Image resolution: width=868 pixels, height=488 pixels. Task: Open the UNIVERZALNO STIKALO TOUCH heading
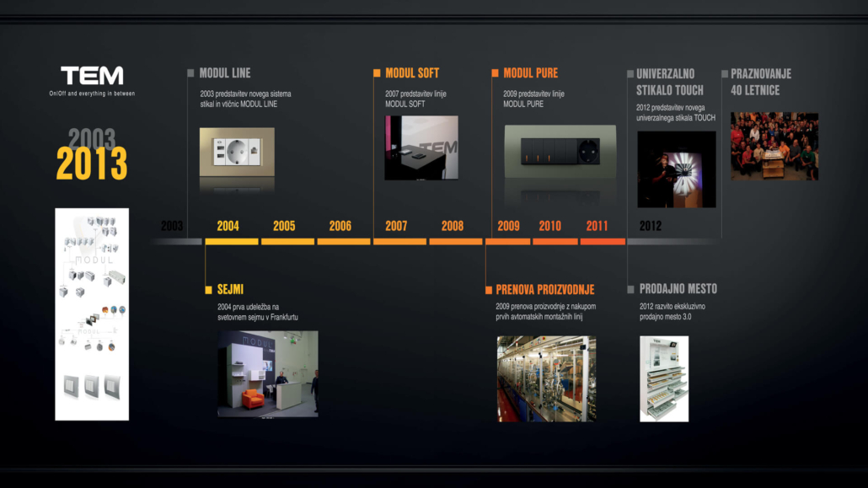[x=670, y=82]
